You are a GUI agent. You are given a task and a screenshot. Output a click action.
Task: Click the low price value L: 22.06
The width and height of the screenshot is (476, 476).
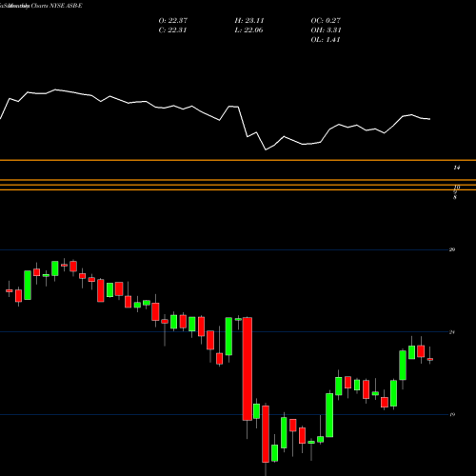(248, 30)
